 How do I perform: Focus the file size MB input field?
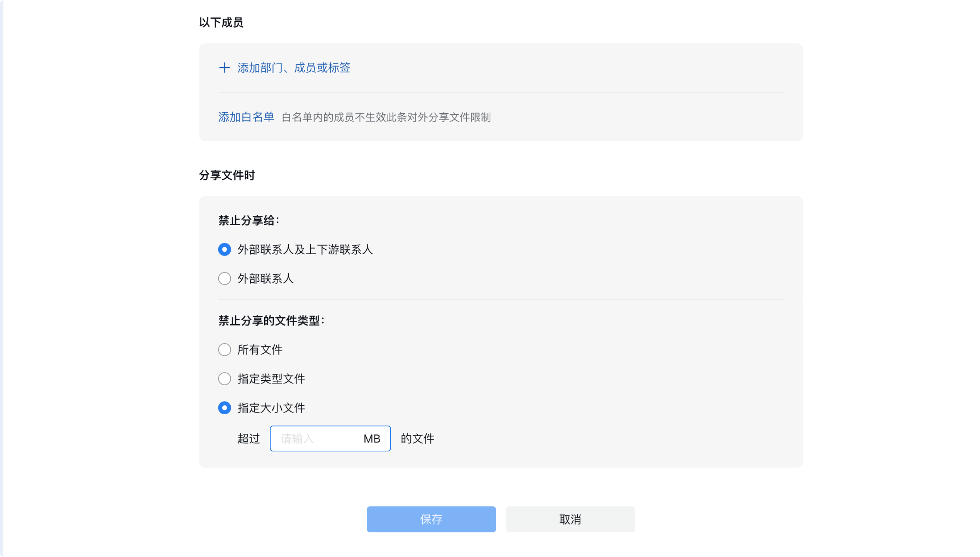pos(330,439)
